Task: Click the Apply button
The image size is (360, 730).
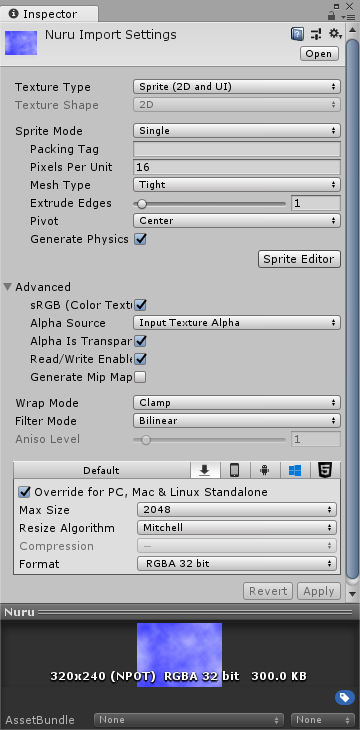Action: coord(319,591)
